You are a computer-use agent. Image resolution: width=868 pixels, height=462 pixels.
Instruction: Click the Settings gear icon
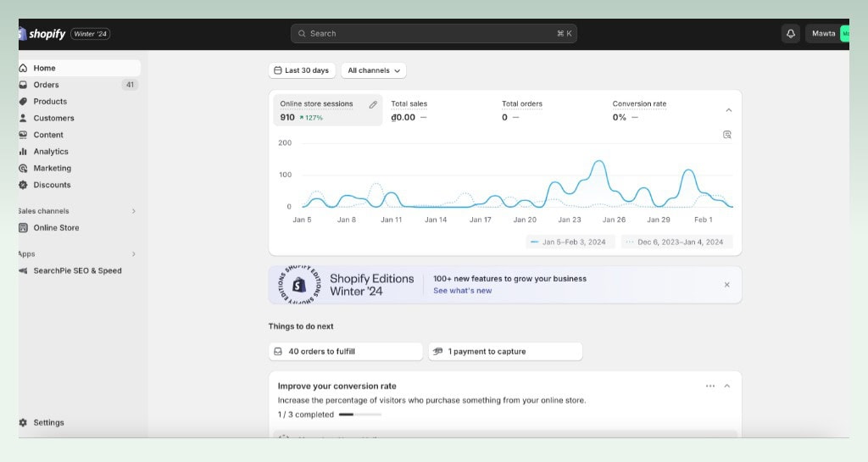[x=23, y=422]
